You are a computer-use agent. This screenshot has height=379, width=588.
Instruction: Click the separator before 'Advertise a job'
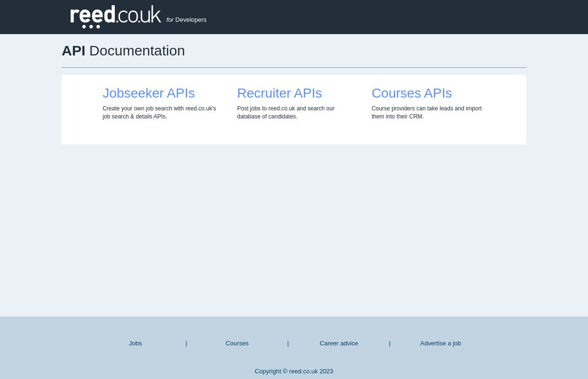tap(390, 343)
